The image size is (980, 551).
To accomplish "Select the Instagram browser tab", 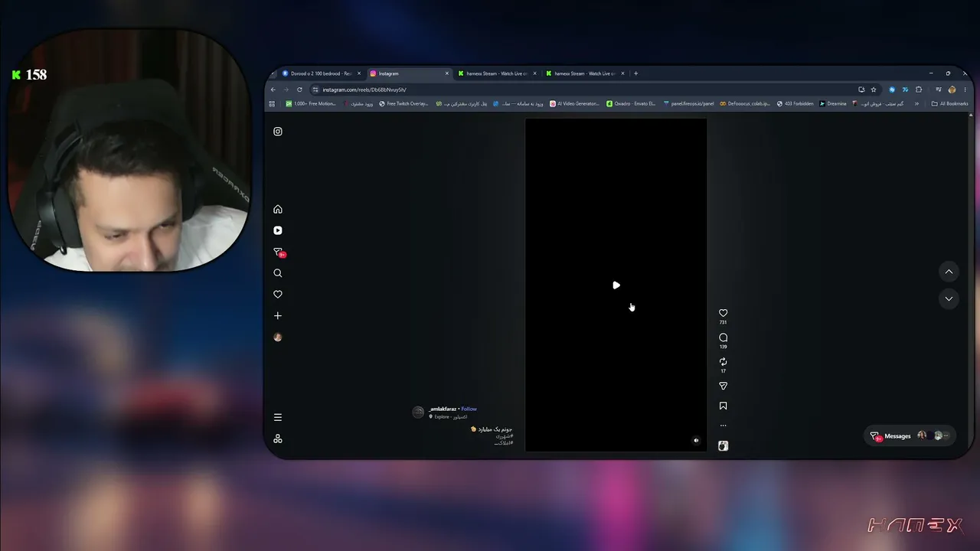I will pyautogui.click(x=409, y=73).
